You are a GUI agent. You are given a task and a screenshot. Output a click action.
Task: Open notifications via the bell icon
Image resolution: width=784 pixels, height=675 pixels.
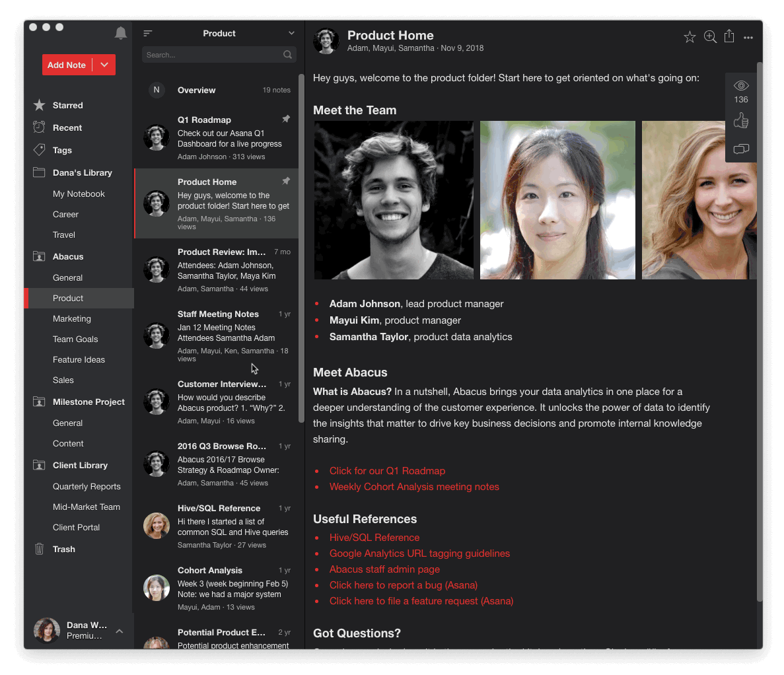point(120,32)
